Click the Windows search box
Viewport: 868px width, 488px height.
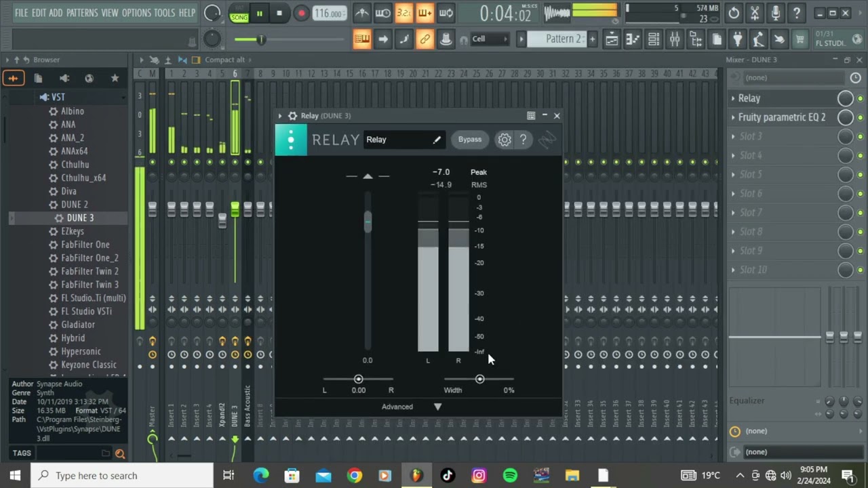pyautogui.click(x=122, y=475)
